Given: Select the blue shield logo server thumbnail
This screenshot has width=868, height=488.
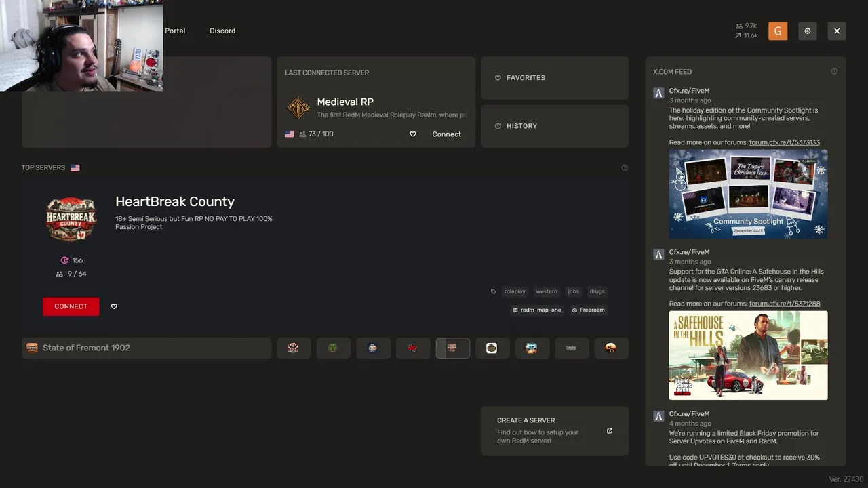Looking at the screenshot, I should pyautogui.click(x=372, y=348).
